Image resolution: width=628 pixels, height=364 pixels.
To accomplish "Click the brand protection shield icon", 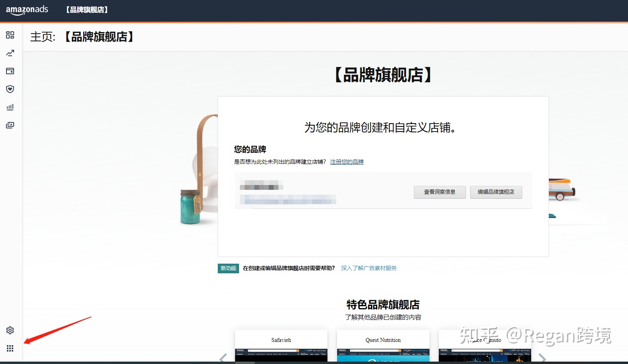I will pyautogui.click(x=10, y=89).
